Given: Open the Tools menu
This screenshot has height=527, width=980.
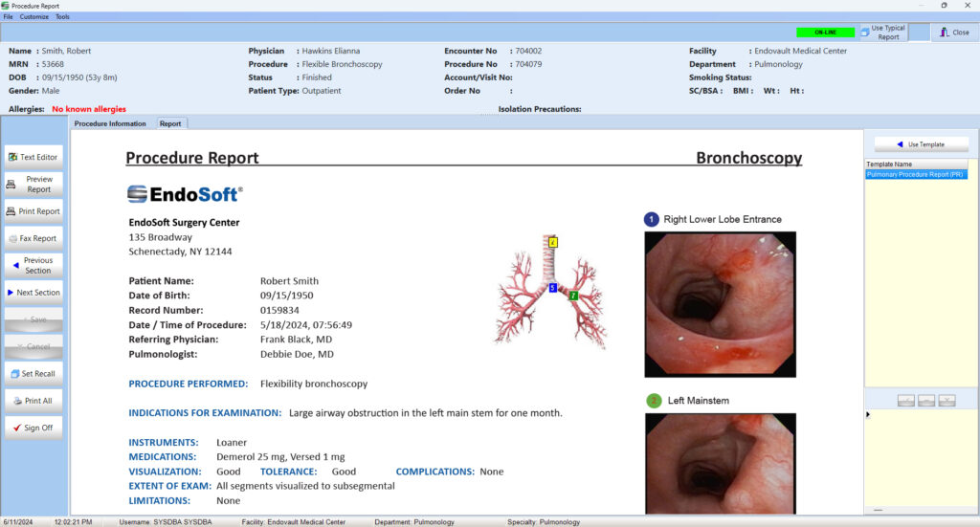Looking at the screenshot, I should click(62, 17).
